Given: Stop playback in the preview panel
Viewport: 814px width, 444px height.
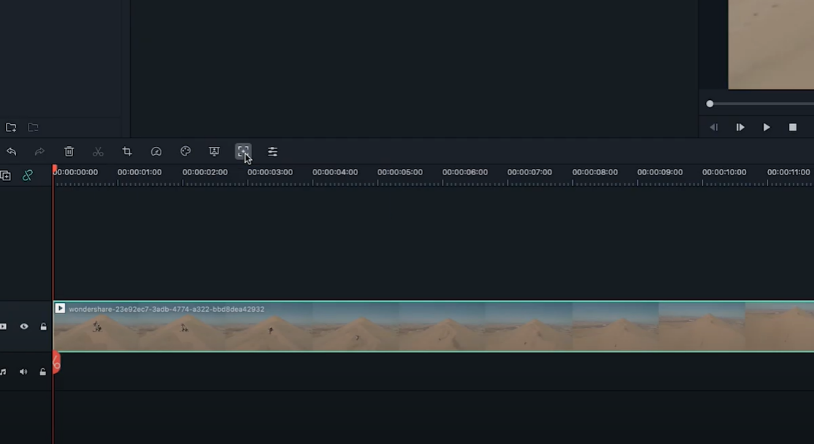Looking at the screenshot, I should [x=793, y=127].
